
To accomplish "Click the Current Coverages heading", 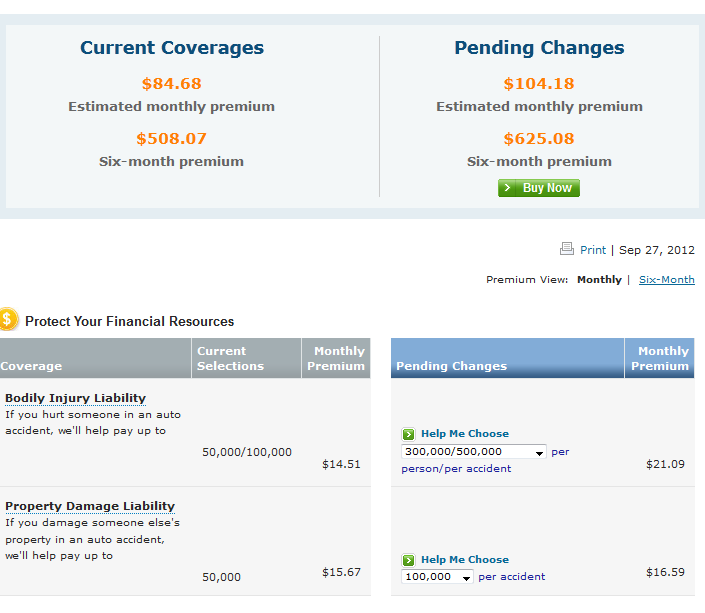I will pyautogui.click(x=172, y=48).
